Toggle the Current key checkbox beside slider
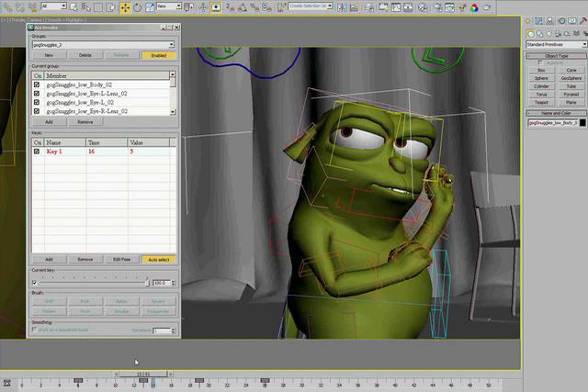This screenshot has height=392, width=588. pos(34,283)
